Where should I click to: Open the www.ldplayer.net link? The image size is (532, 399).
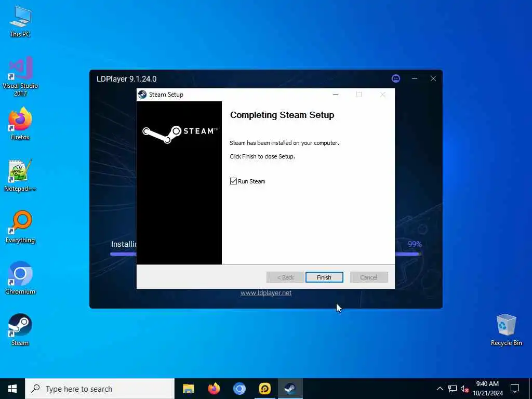[266, 293]
